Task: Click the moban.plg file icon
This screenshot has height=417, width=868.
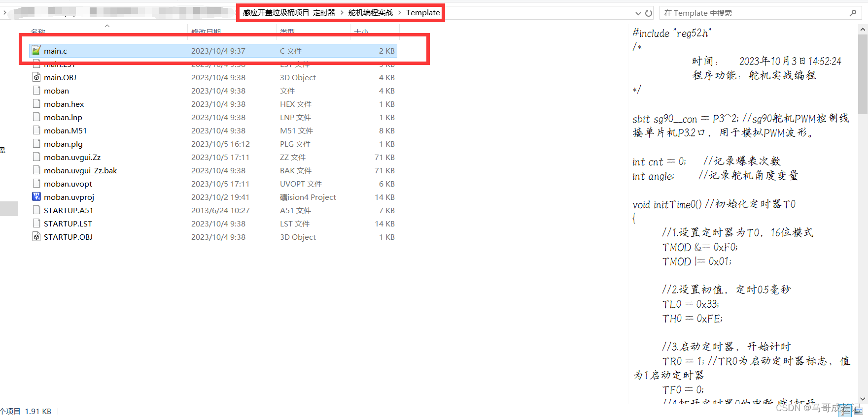Action: click(36, 143)
